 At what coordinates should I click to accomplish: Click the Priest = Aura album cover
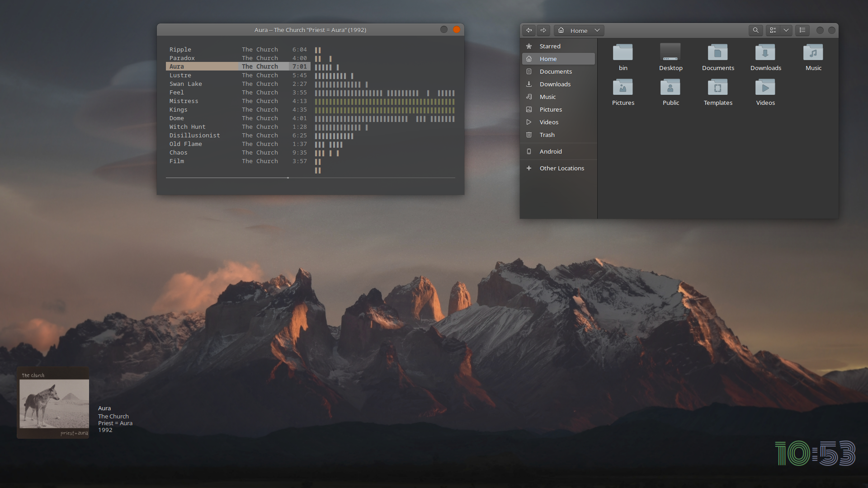(53, 403)
